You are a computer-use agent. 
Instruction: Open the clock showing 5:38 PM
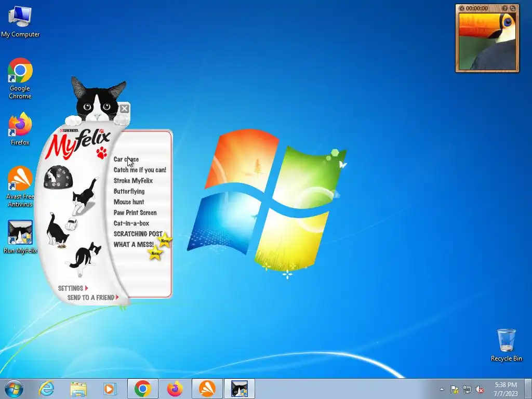[506, 389]
